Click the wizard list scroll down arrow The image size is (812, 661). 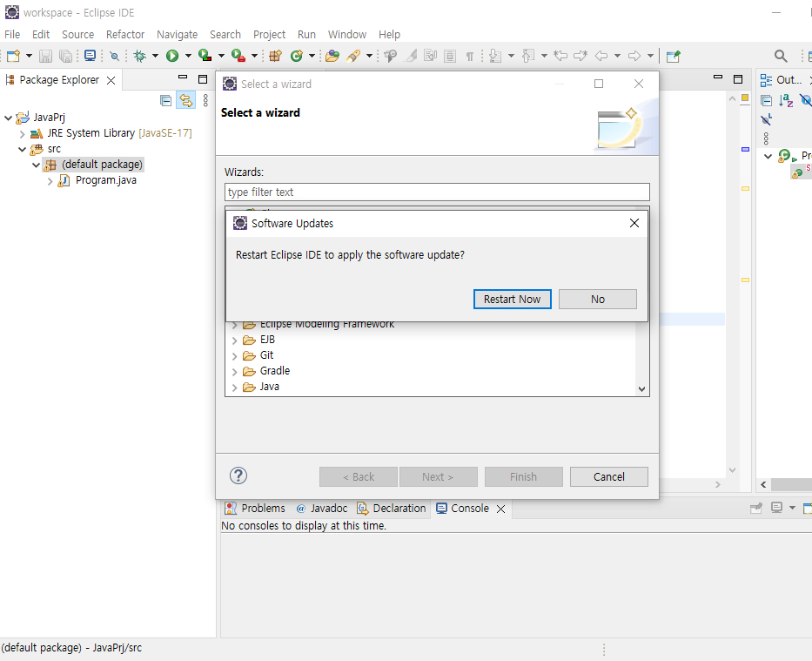[641, 389]
